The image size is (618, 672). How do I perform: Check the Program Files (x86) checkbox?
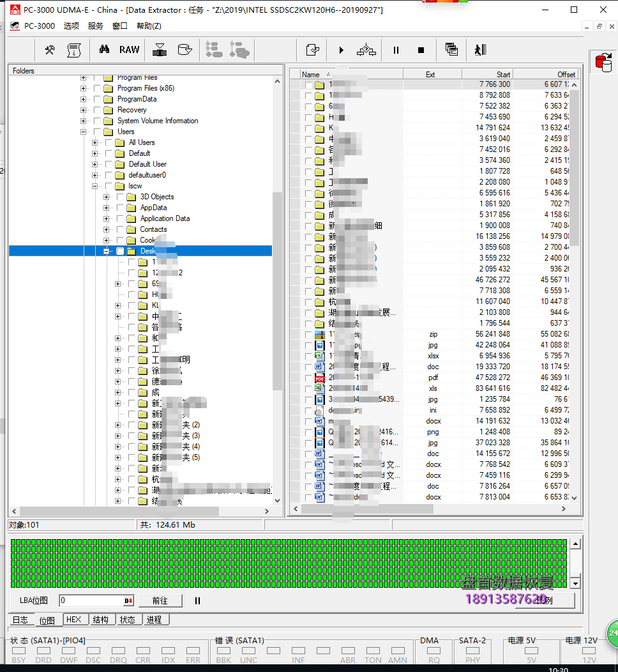97,88
